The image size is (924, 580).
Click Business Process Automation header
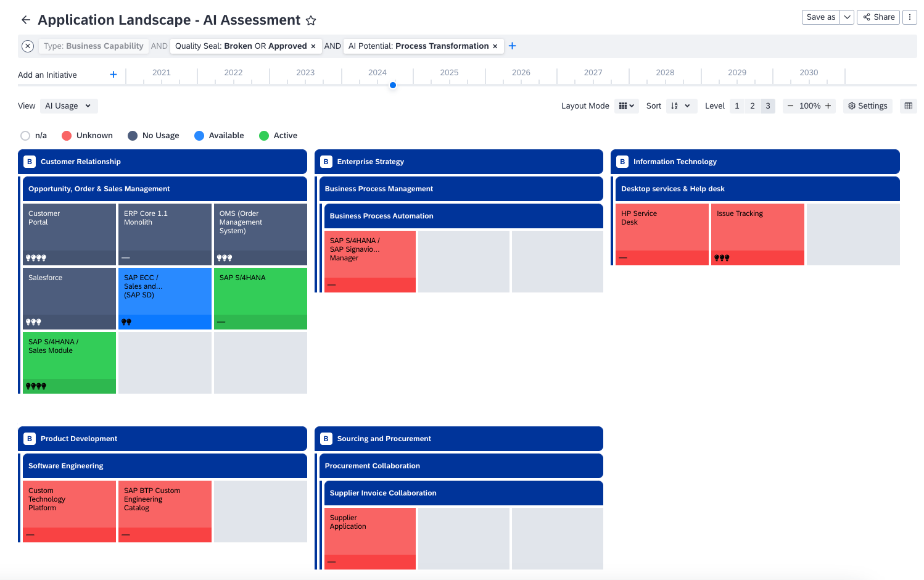pyautogui.click(x=464, y=216)
